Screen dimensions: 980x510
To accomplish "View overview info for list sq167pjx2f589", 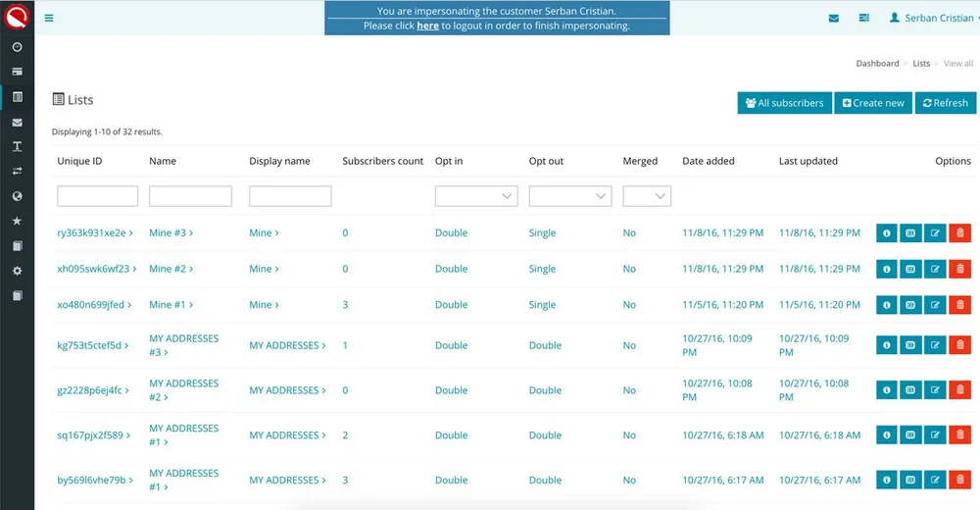I will point(886,434).
